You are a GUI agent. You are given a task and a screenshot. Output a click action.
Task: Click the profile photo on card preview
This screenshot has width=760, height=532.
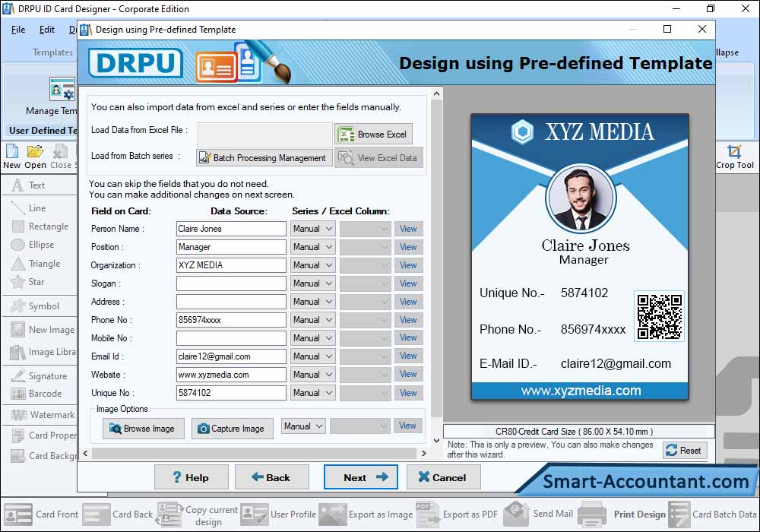click(581, 198)
